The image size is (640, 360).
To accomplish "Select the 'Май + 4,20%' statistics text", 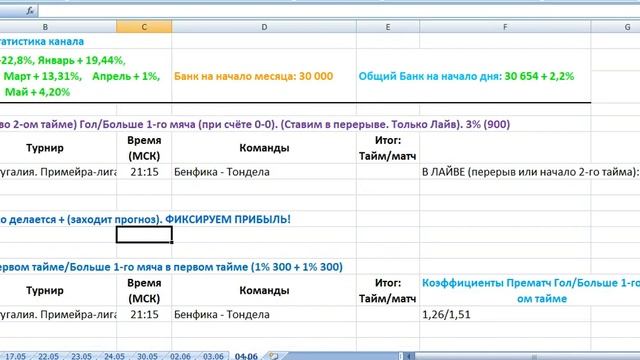I will click(37, 92).
